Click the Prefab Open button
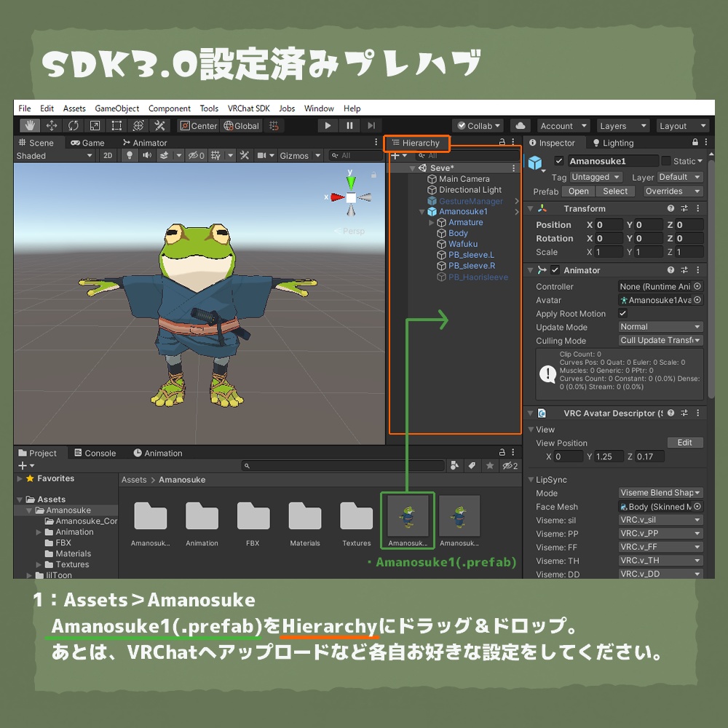Viewport: 728px width, 728px height. (x=578, y=191)
